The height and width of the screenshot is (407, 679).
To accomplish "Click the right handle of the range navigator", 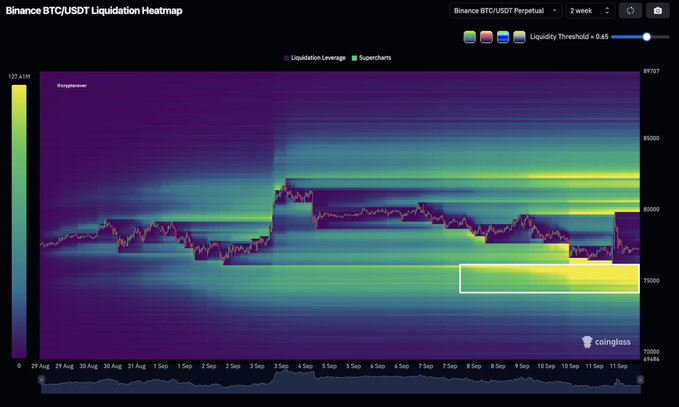I will pos(640,379).
